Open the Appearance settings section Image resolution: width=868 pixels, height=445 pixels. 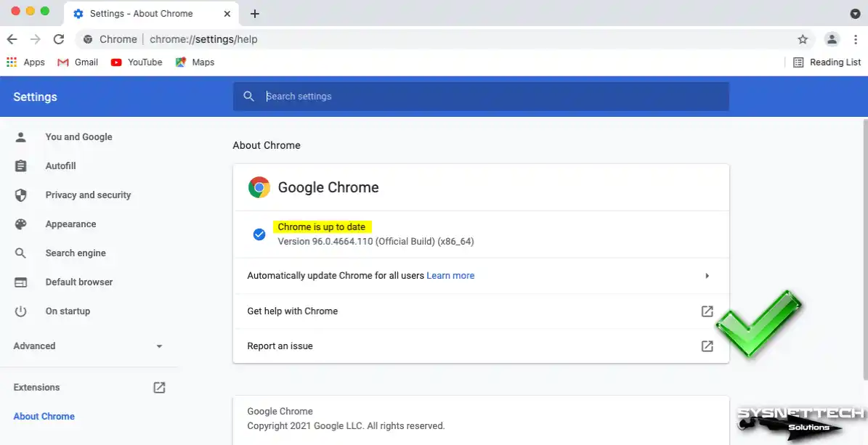pyautogui.click(x=70, y=224)
